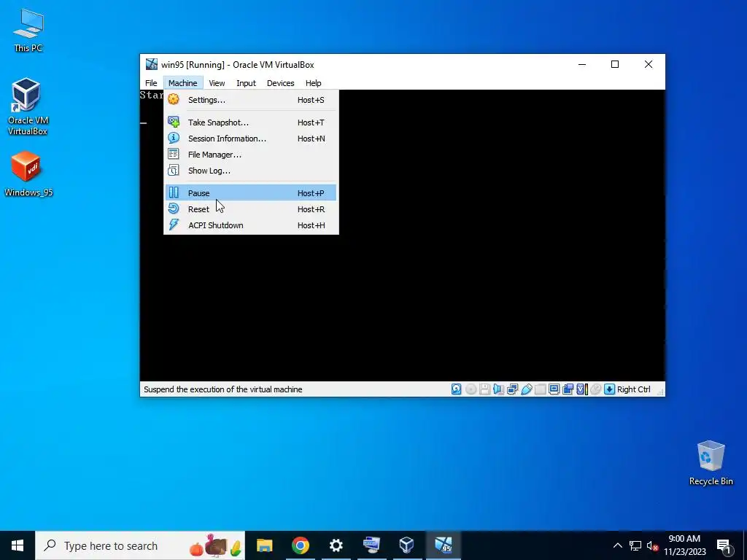Choose Take Snapshot... menu entry
747x560 pixels.
[x=251, y=122]
